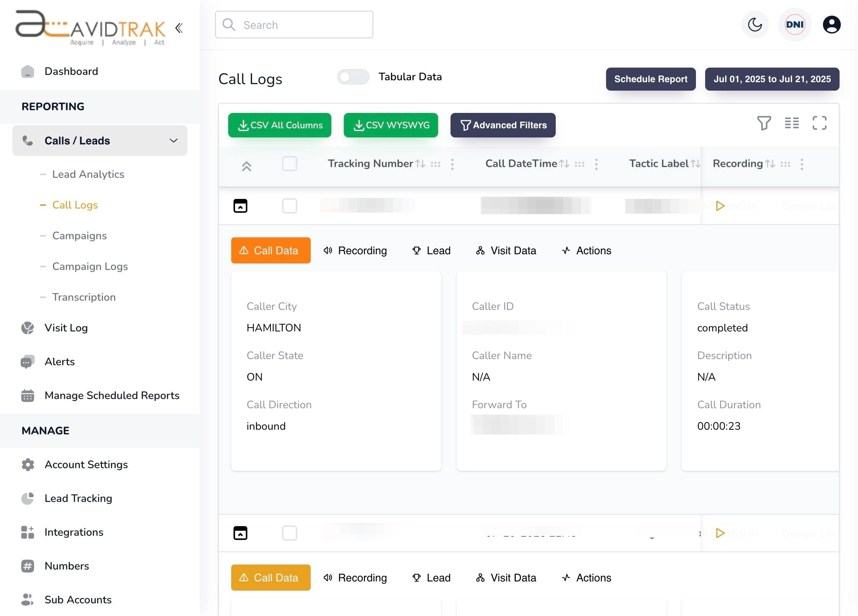Image resolution: width=858 pixels, height=616 pixels.
Task: Collapse the Calls / Leads section
Action: pos(174,141)
